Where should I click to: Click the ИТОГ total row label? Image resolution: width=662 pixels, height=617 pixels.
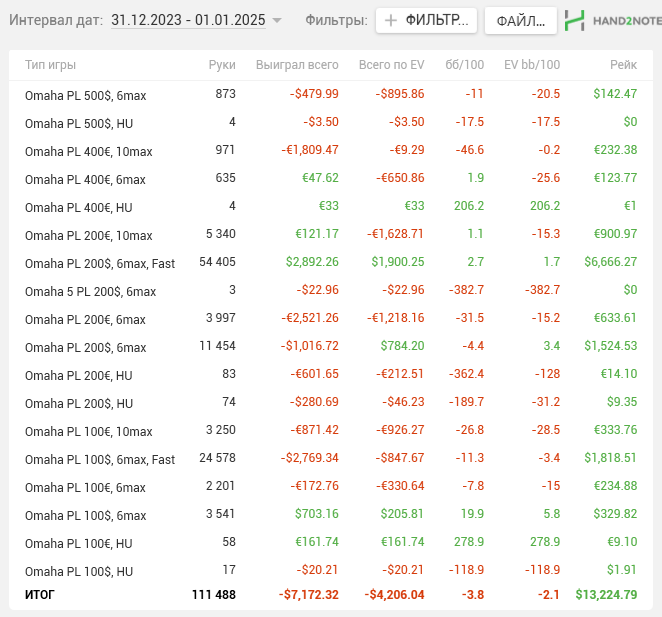40,595
